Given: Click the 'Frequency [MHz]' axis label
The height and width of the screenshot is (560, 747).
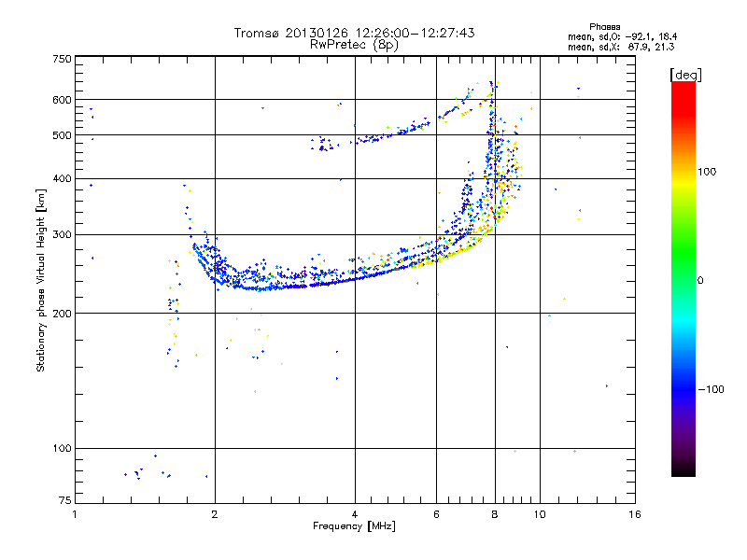Looking at the screenshot, I should pos(354,526).
